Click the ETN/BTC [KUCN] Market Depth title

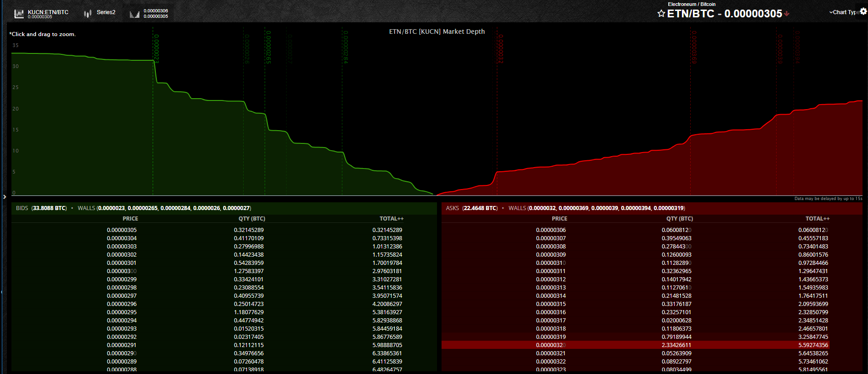(437, 32)
